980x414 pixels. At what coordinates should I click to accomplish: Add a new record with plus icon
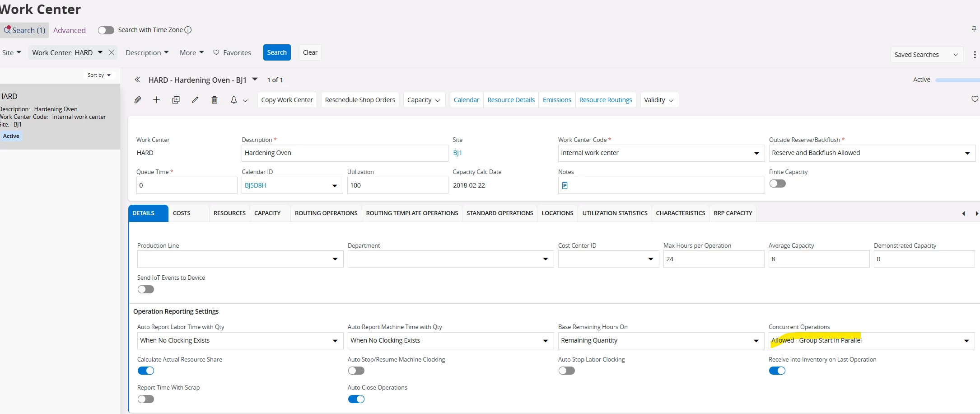pos(156,100)
